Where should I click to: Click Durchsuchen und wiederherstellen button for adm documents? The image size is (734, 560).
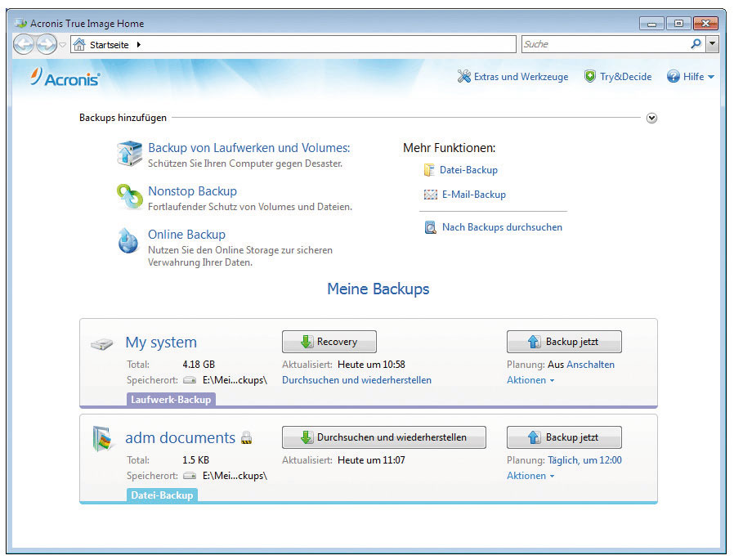(384, 437)
